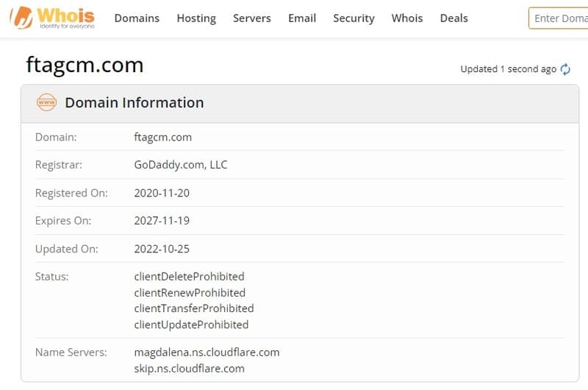
Task: Click the refresh icon beside the updated time
Action: [x=565, y=69]
